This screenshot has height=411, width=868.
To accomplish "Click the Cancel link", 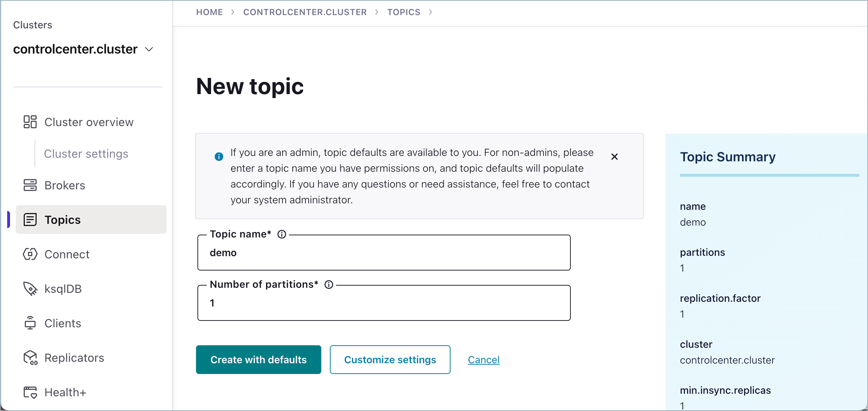I will tap(484, 360).
